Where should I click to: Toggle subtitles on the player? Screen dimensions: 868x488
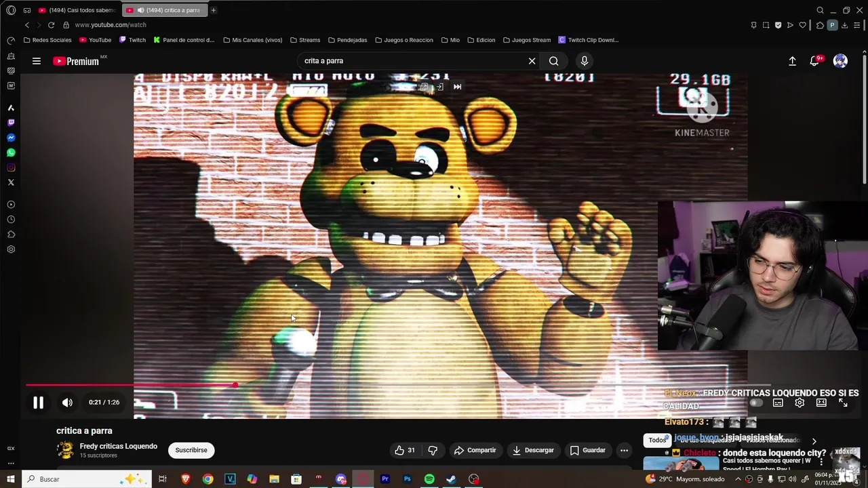coord(778,403)
